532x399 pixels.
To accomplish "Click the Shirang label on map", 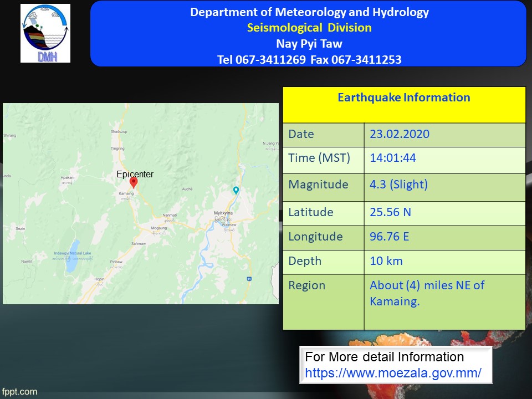I will [10, 135].
